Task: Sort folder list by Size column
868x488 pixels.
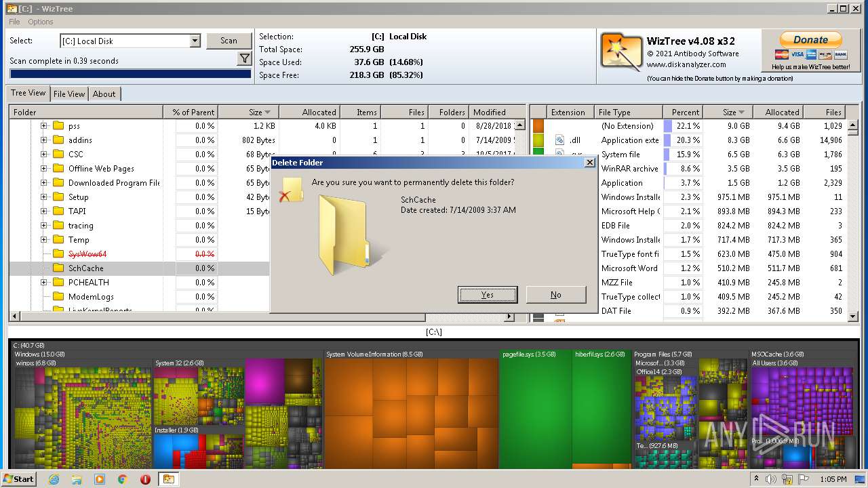Action: [248, 113]
